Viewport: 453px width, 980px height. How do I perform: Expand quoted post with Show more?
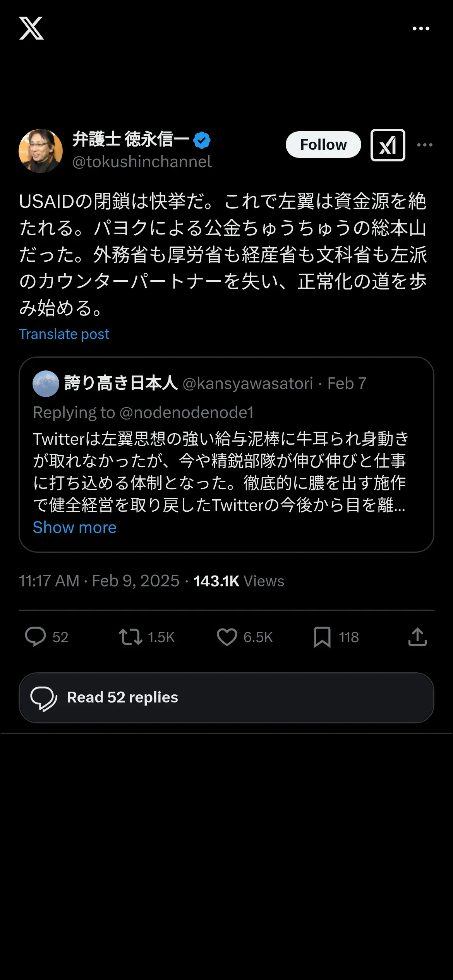[x=75, y=528]
